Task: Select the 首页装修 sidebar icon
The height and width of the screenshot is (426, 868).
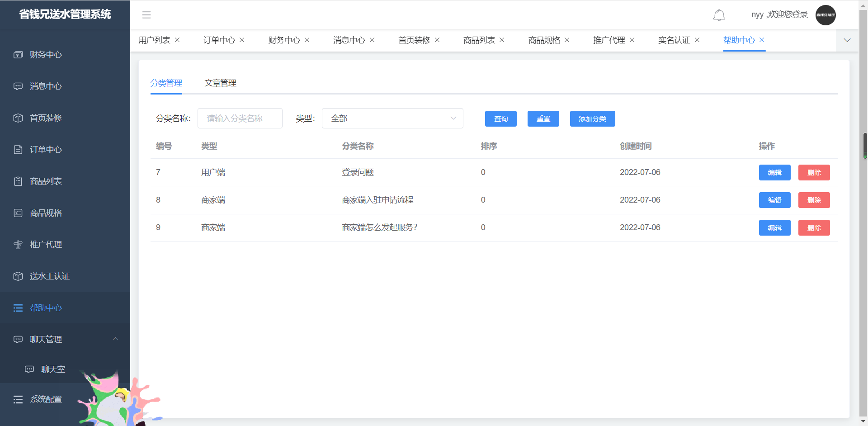Action: [18, 118]
